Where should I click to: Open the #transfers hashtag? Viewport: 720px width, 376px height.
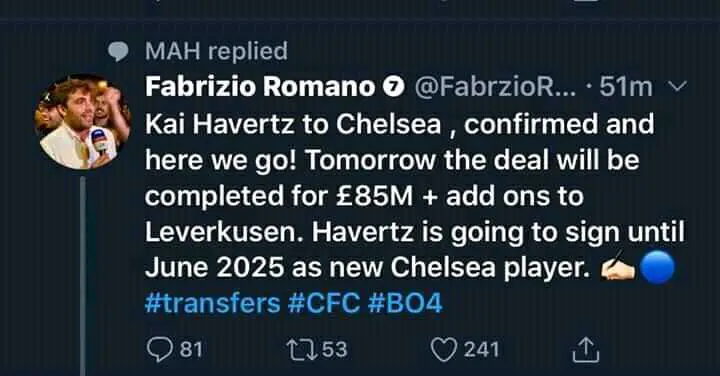(213, 303)
